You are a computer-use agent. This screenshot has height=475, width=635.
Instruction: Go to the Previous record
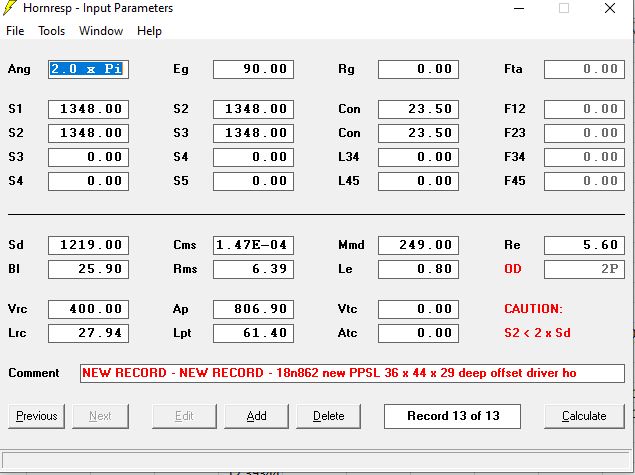click(36, 416)
